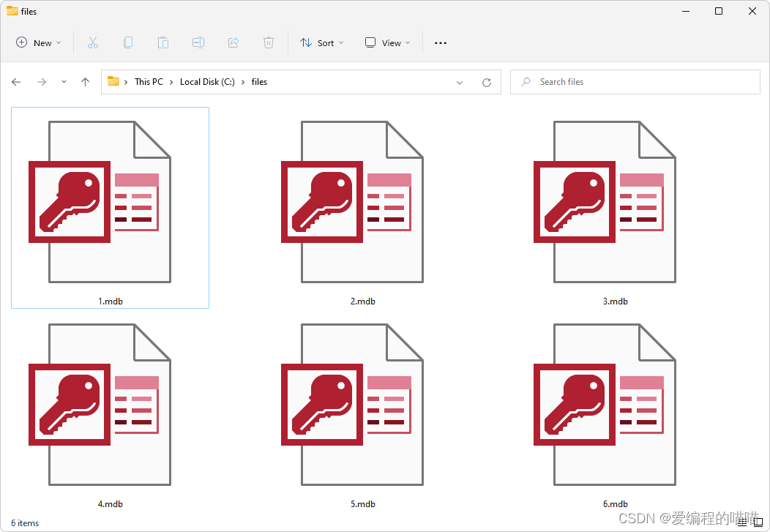Click the Search files input box

pos(635,82)
